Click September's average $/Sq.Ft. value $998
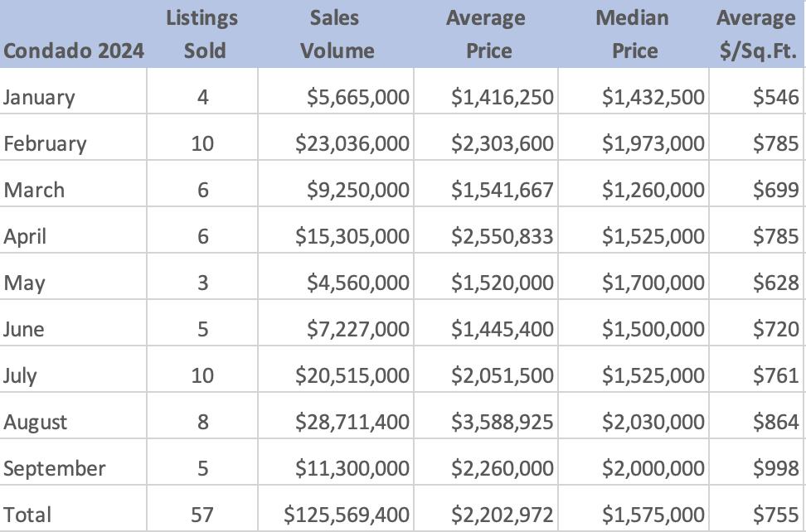This screenshot has width=806, height=532. pyautogui.click(x=776, y=468)
